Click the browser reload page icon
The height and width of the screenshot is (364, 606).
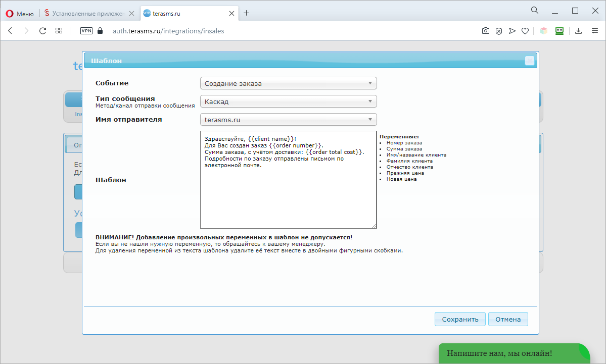click(42, 31)
